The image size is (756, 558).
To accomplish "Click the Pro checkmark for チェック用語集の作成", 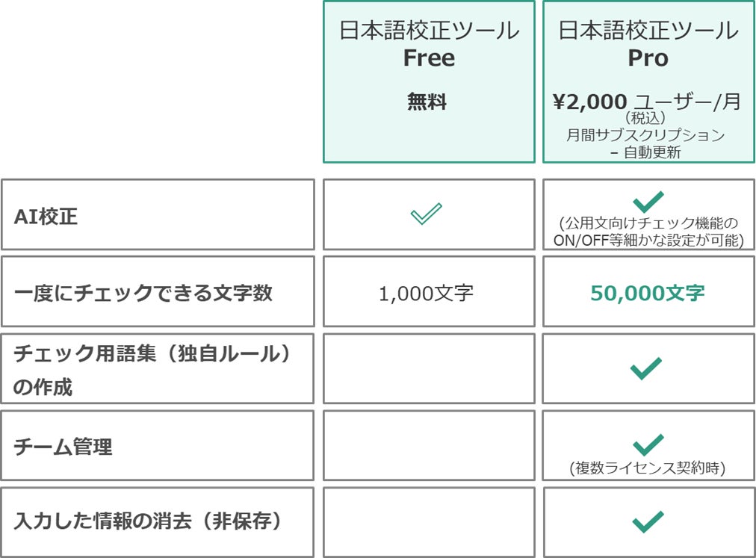I will point(645,369).
